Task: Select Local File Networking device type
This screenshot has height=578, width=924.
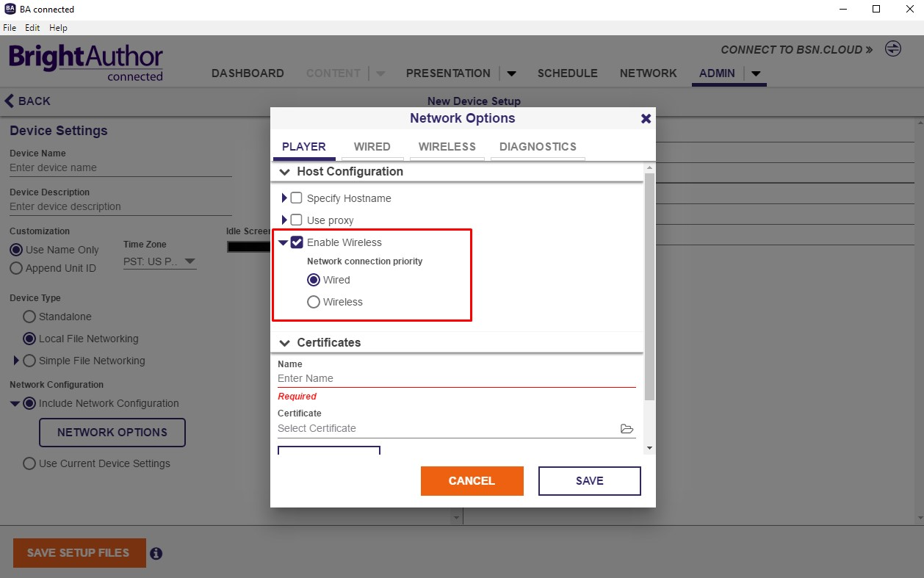Action: click(29, 339)
